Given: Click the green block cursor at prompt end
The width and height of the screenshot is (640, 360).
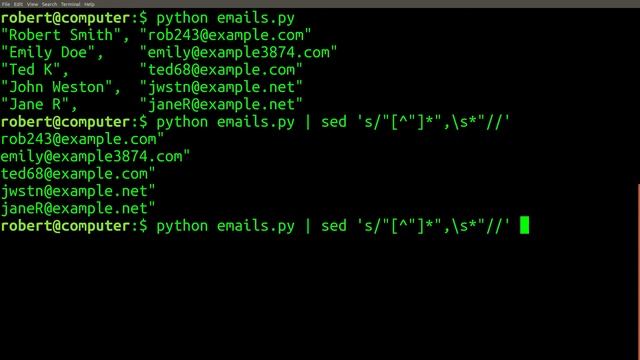Looking at the screenshot, I should pos(524,225).
